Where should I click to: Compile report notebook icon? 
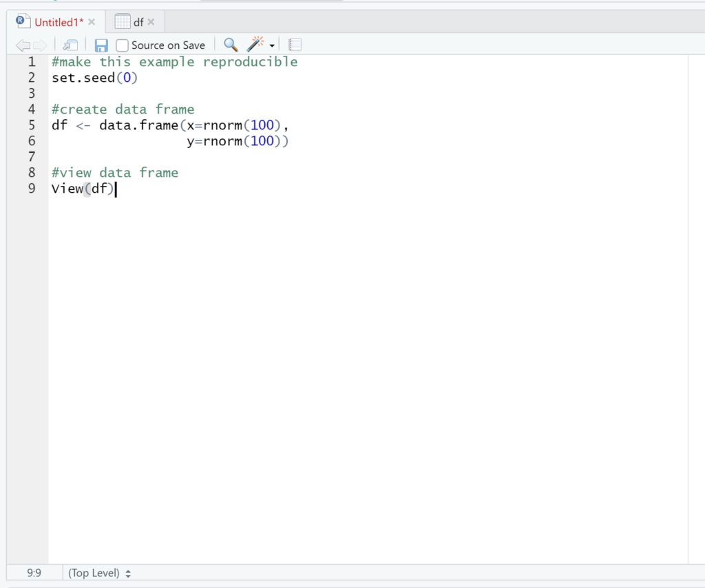295,45
